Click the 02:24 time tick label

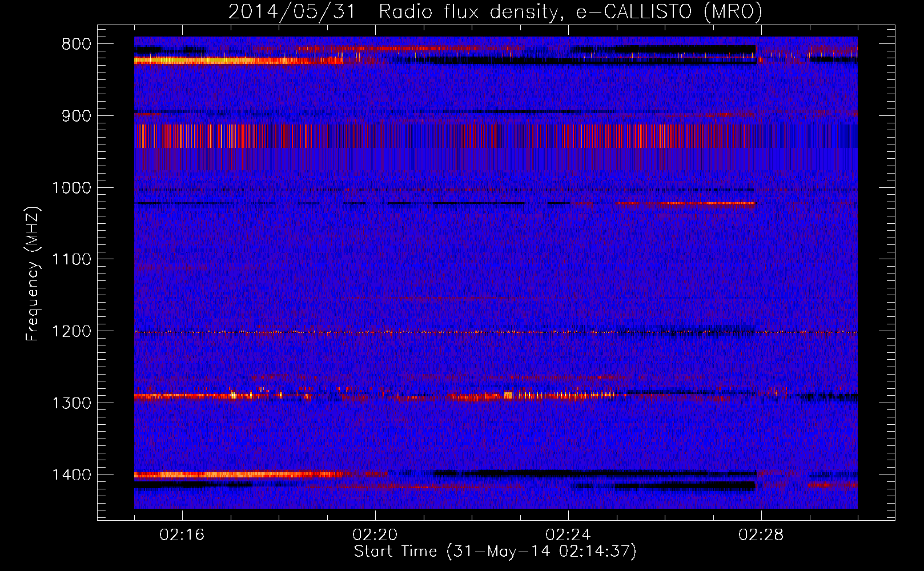click(568, 535)
